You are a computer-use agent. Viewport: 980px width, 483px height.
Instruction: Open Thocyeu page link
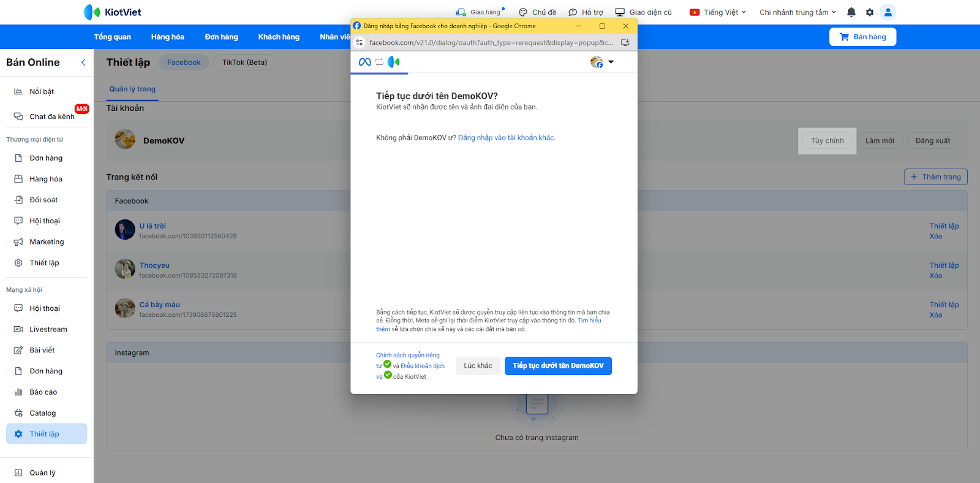(154, 265)
